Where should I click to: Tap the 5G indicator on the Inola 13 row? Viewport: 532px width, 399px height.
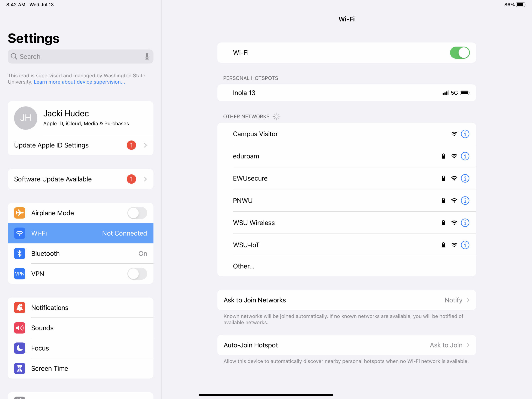pyautogui.click(x=454, y=93)
